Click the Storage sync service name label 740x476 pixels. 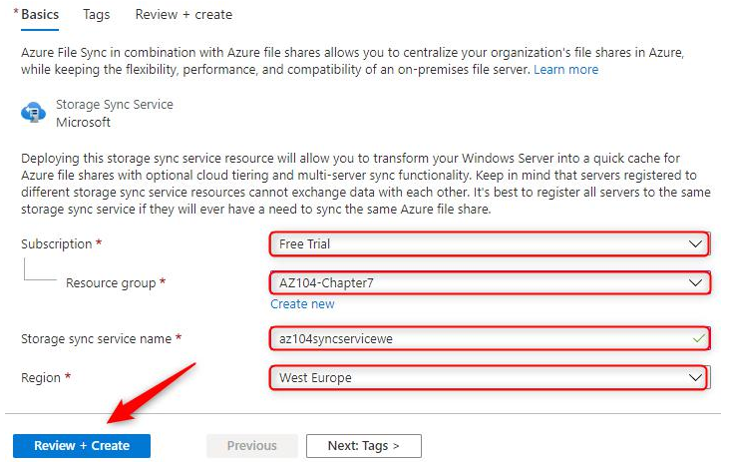[96, 339]
